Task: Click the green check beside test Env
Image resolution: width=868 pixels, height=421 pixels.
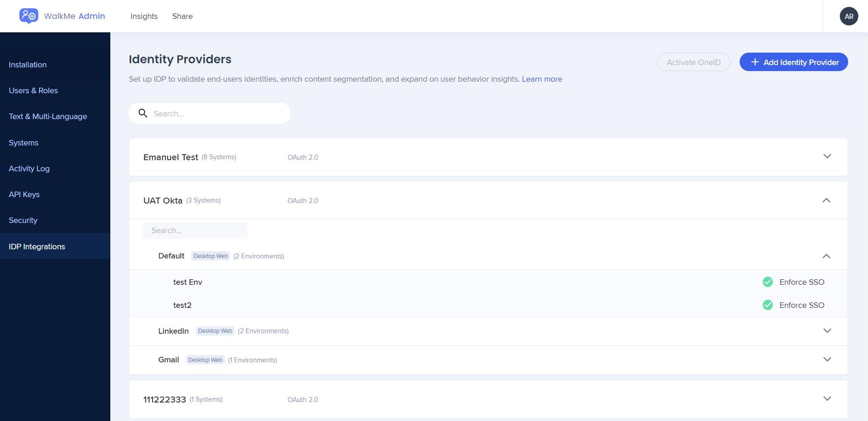Action: [767, 282]
